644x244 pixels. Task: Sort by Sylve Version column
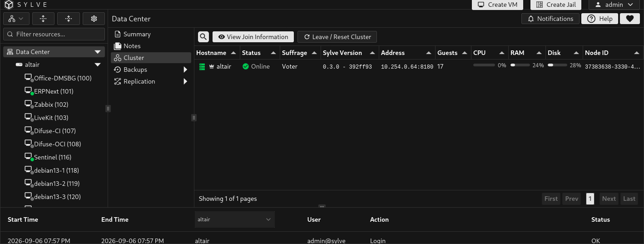(x=349, y=53)
